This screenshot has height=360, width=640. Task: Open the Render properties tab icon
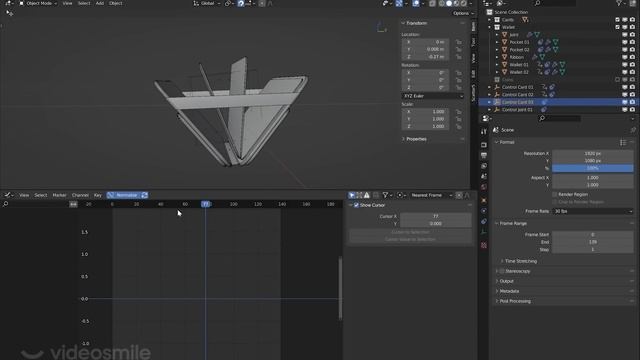click(484, 145)
